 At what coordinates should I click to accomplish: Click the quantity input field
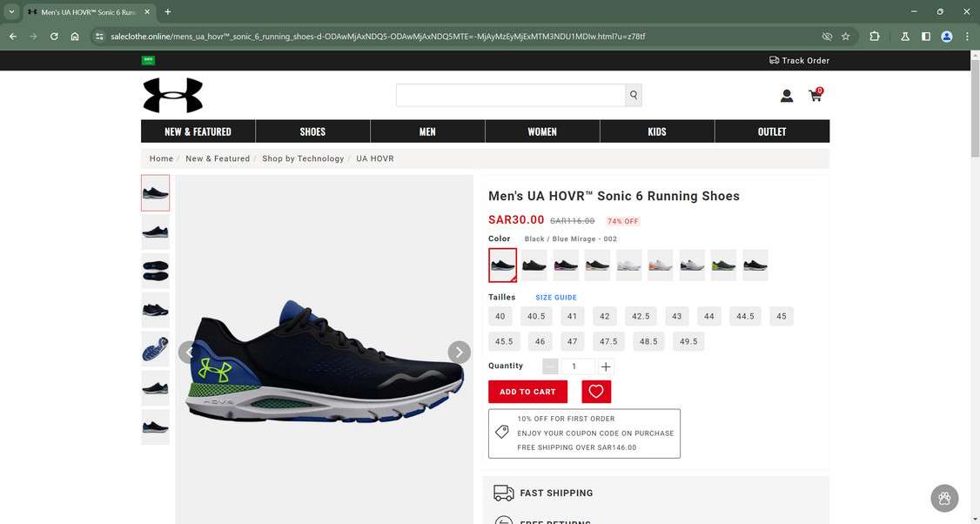(578, 366)
